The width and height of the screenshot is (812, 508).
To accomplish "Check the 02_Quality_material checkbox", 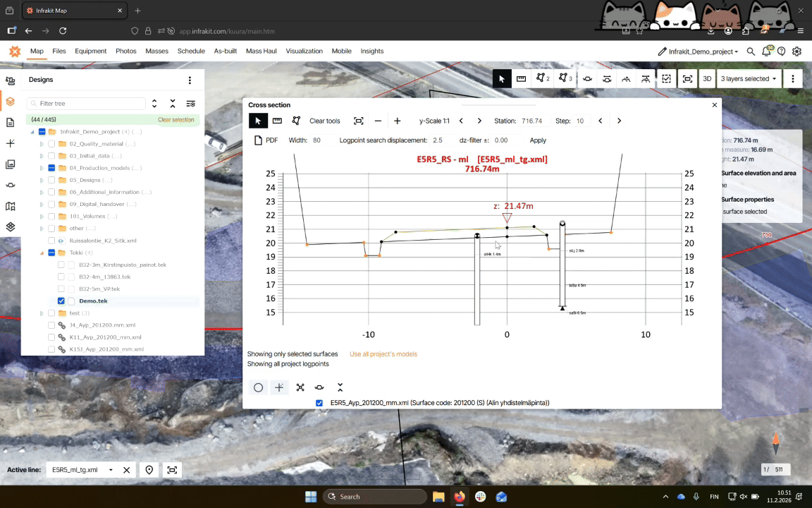I will [51, 144].
